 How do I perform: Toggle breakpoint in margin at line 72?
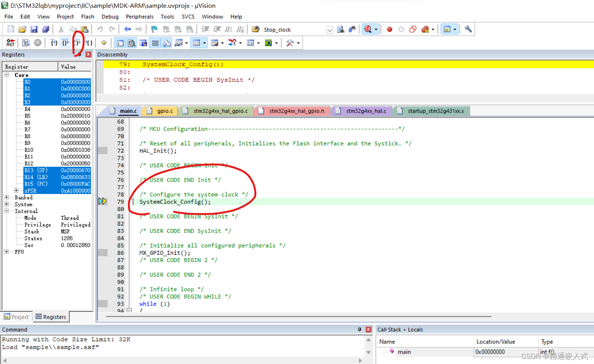tap(102, 150)
